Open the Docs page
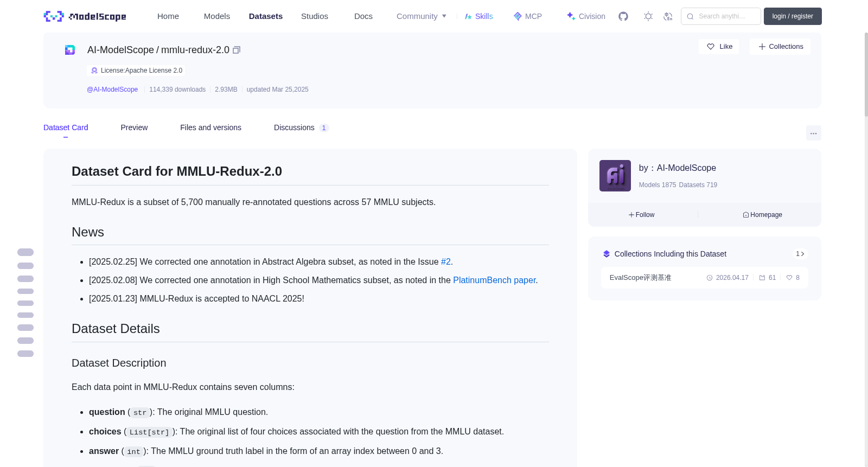This screenshot has height=467, width=868. tap(363, 16)
